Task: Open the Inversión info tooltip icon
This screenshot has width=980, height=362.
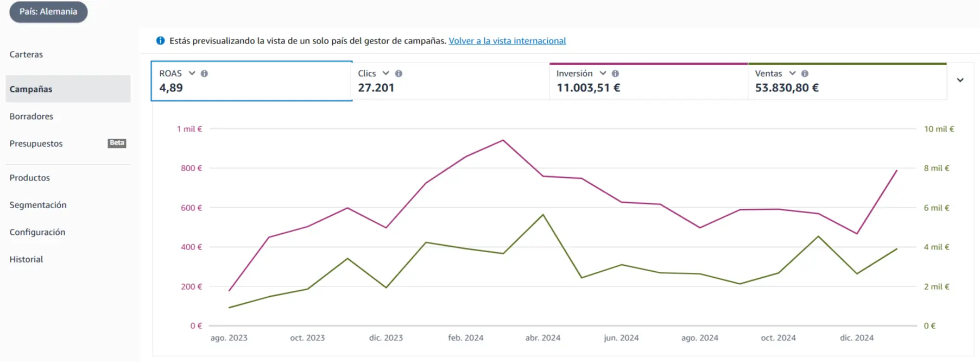Action: [x=615, y=73]
